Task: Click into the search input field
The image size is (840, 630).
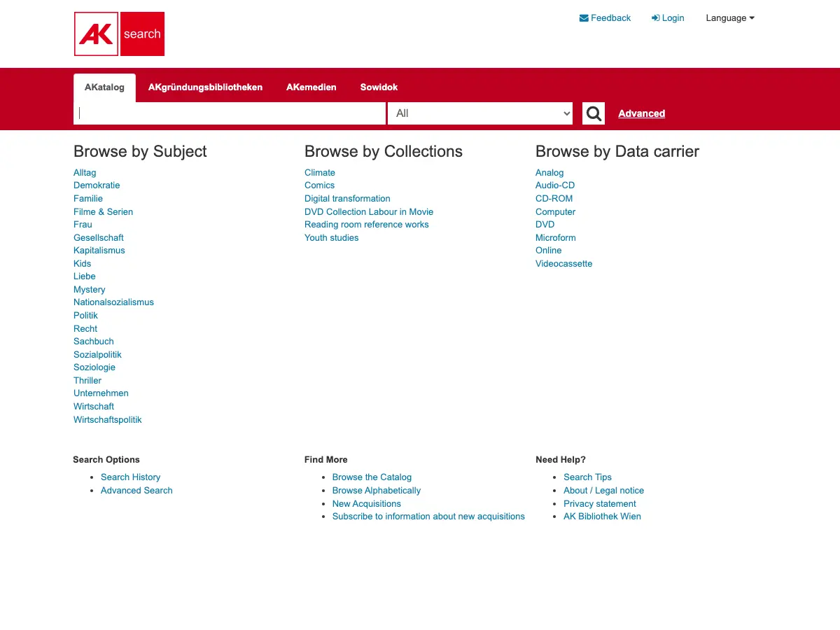Action: pos(230,113)
